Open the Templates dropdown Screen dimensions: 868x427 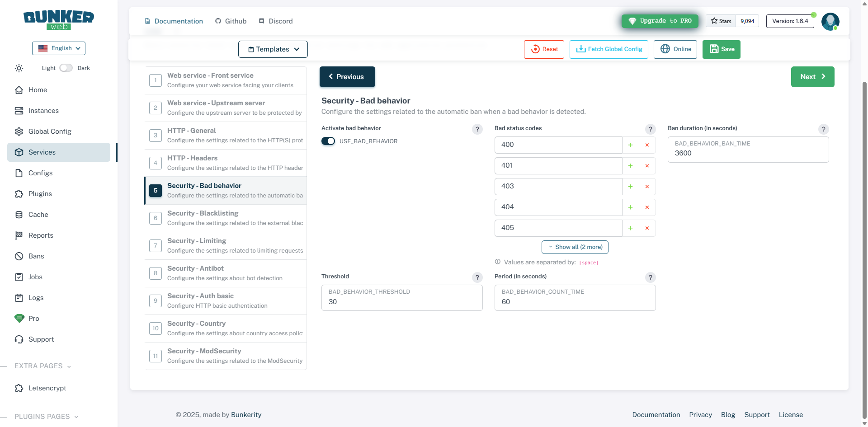point(273,49)
